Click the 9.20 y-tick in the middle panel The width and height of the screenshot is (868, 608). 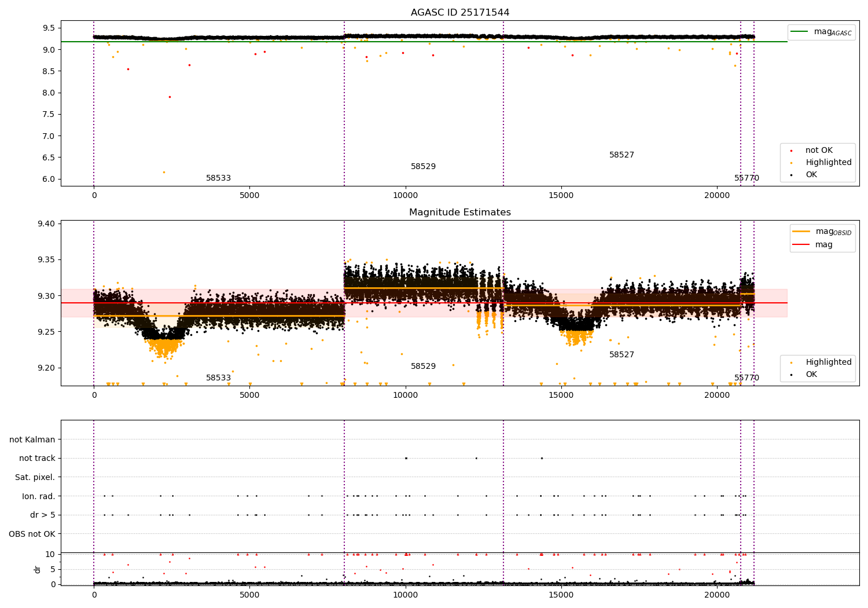pyautogui.click(x=46, y=368)
